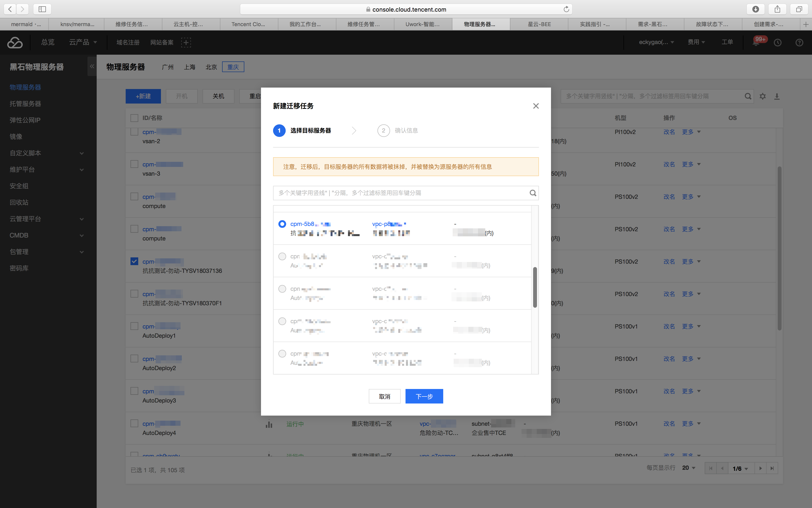Show all tabs overview icon
812x508 pixels.
[799, 9]
